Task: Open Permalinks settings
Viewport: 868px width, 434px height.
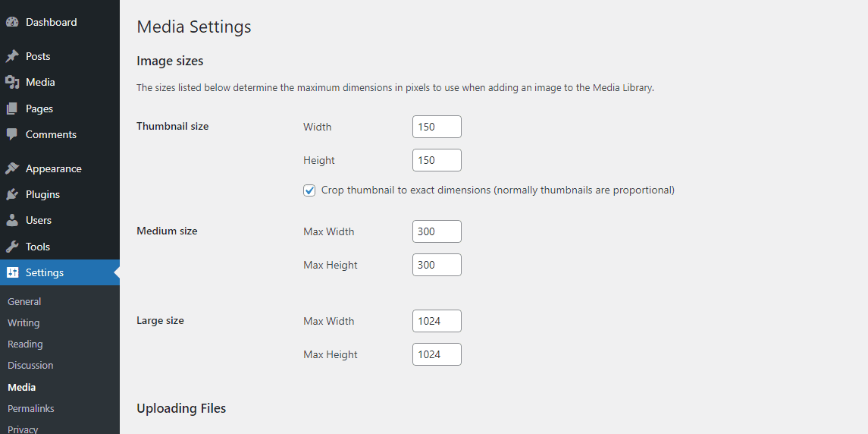Action: pyautogui.click(x=31, y=408)
